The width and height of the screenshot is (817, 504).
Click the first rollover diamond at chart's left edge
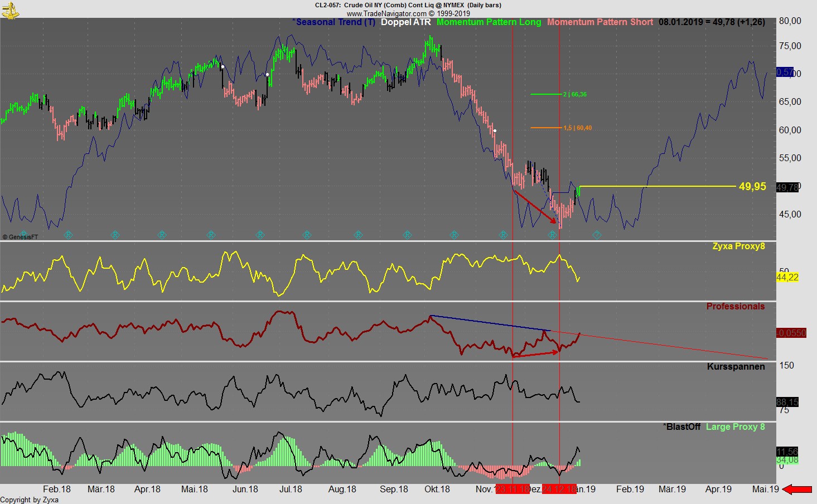[x=23, y=235]
